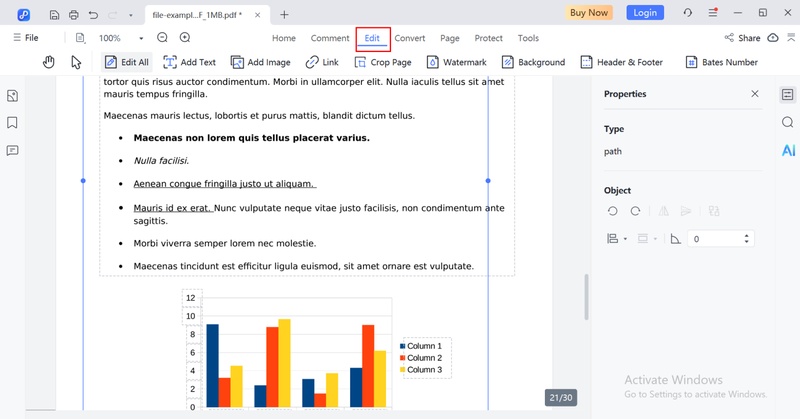Switch to the Protect tab
Screen dimensions: 800x419
tap(488, 38)
